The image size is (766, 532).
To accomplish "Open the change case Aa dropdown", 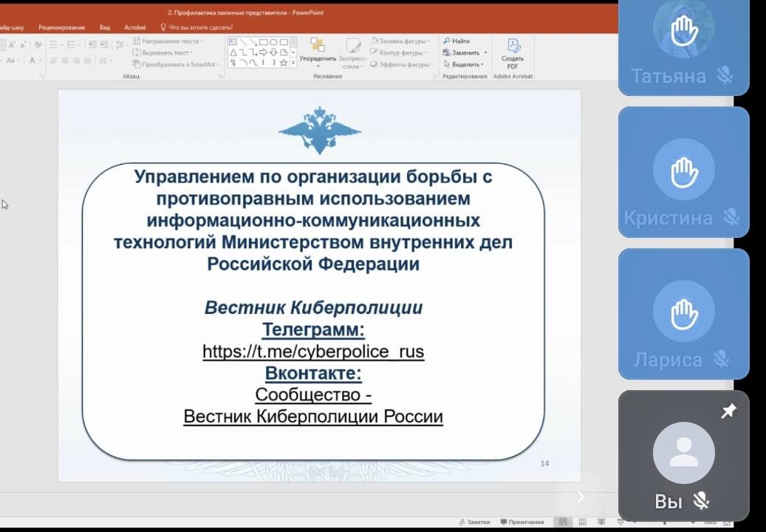I will click(13, 61).
